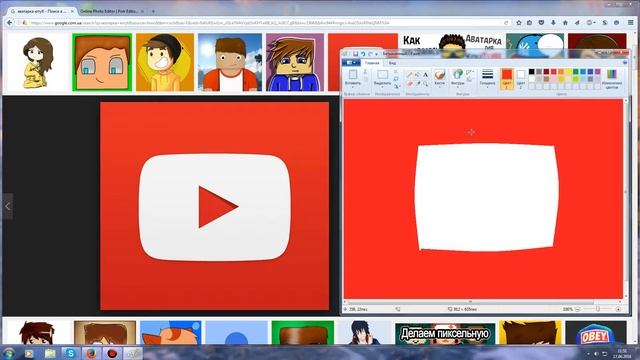Viewport: 640px width, 360px height.
Task: Open the Size line thickness dropdown
Action: click(x=487, y=78)
